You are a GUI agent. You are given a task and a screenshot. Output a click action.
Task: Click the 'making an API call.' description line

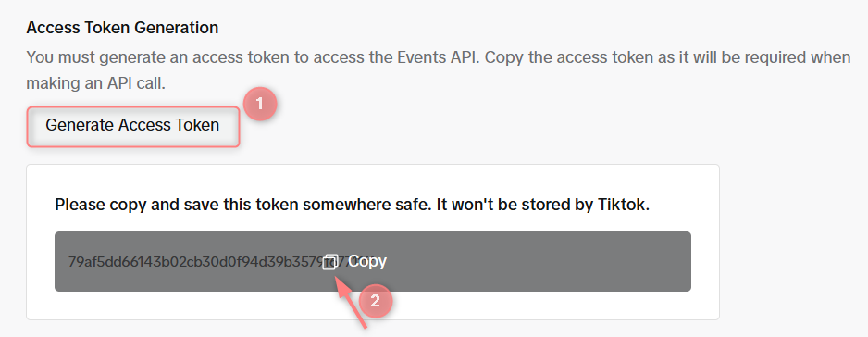click(x=95, y=84)
